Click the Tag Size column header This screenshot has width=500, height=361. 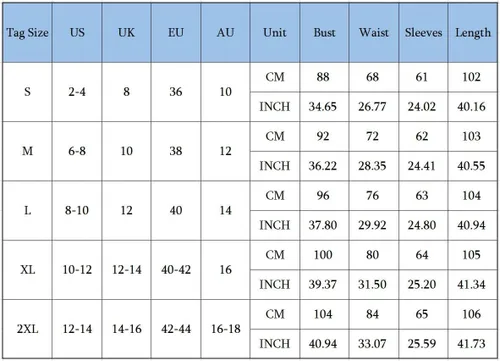coord(27,33)
